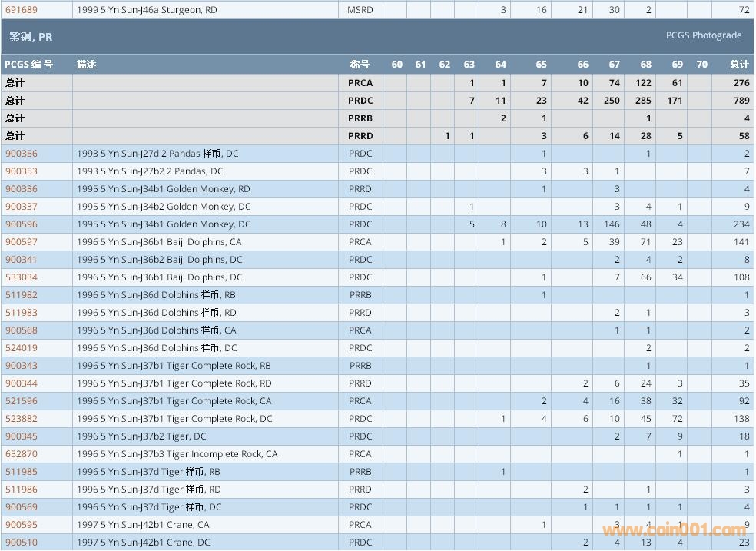Screen dimensions: 756x551
Task: Open coin entry 900353
Action: point(21,171)
